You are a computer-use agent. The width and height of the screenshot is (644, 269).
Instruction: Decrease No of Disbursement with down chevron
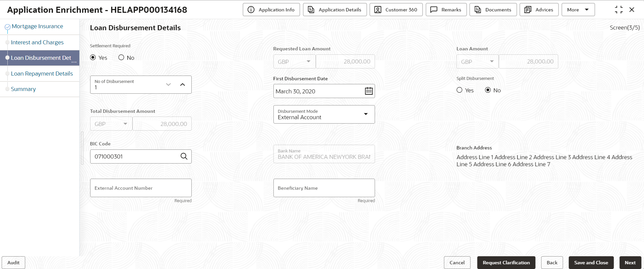click(x=168, y=85)
